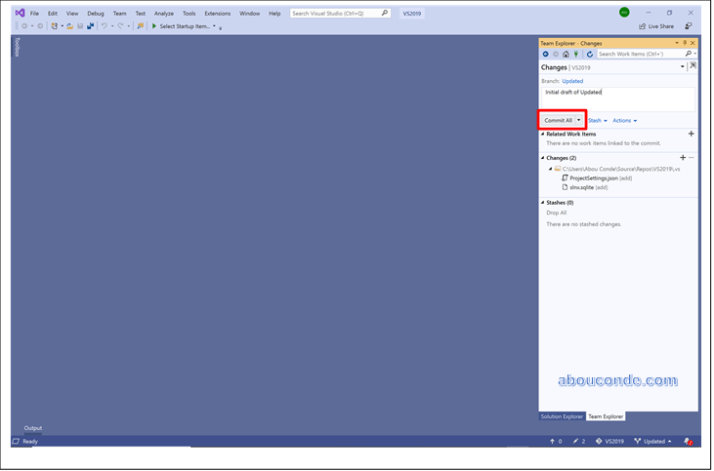Switch to the Solution Explorer tab
The height and width of the screenshot is (471, 714).
(x=561, y=416)
